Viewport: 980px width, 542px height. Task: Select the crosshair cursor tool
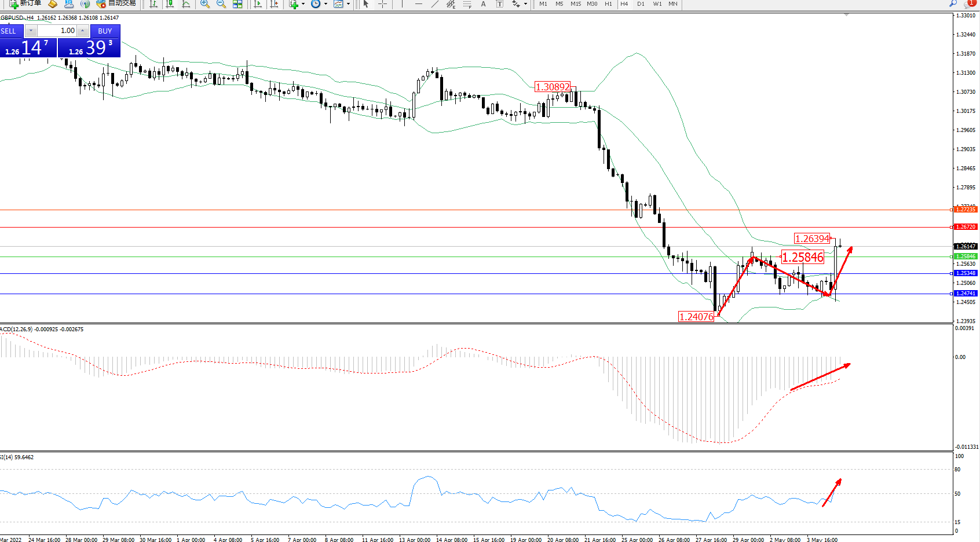pos(382,4)
